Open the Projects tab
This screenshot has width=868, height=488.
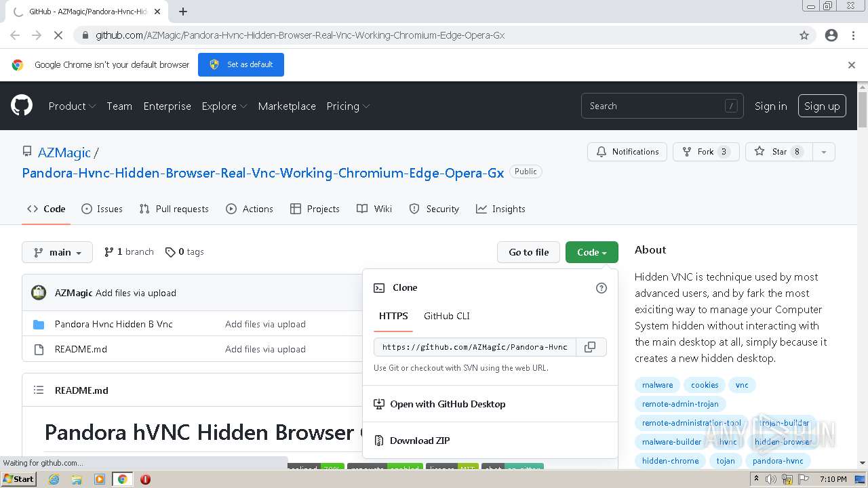click(x=315, y=209)
